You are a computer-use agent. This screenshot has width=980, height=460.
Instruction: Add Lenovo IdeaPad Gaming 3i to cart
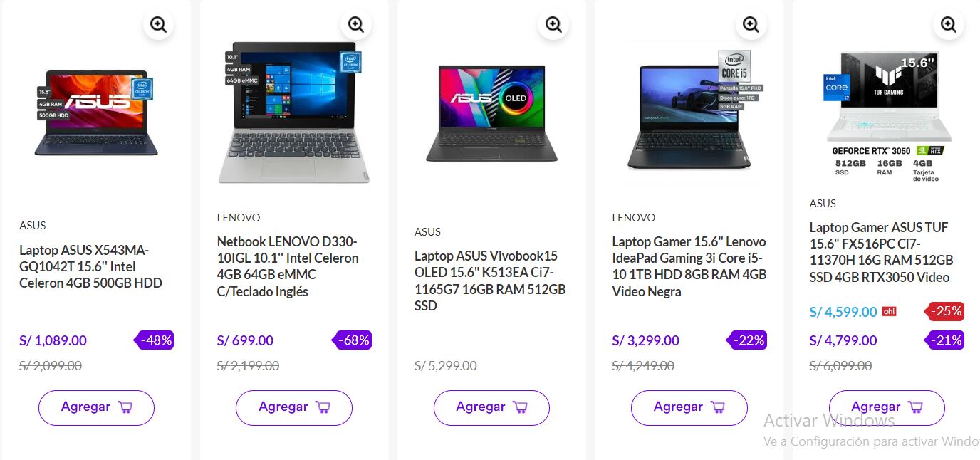[689, 407]
